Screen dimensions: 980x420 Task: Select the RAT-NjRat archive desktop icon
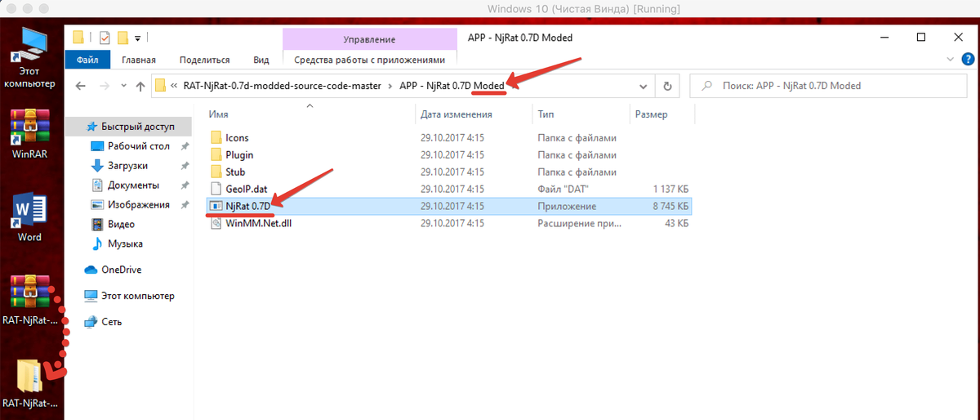click(29, 301)
